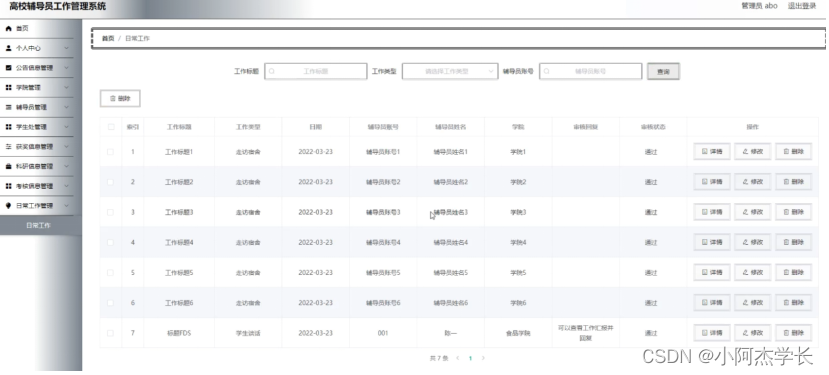Click the 查询 search button
This screenshot has width=829, height=375.
click(x=663, y=71)
